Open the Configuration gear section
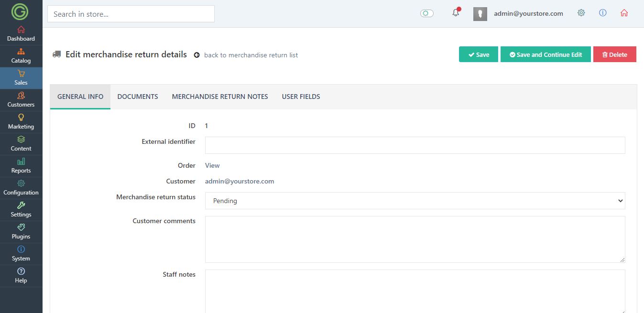Screen dimensions: 644x313 tap(21, 188)
